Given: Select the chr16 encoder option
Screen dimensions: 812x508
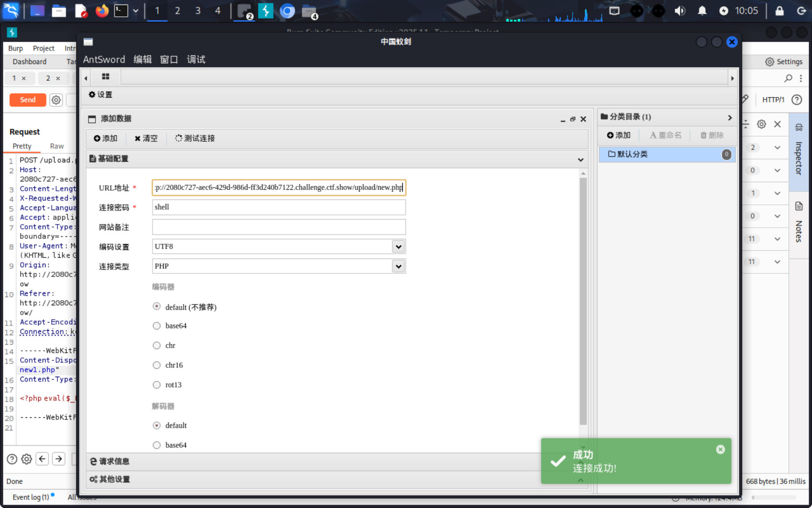Looking at the screenshot, I should (157, 365).
